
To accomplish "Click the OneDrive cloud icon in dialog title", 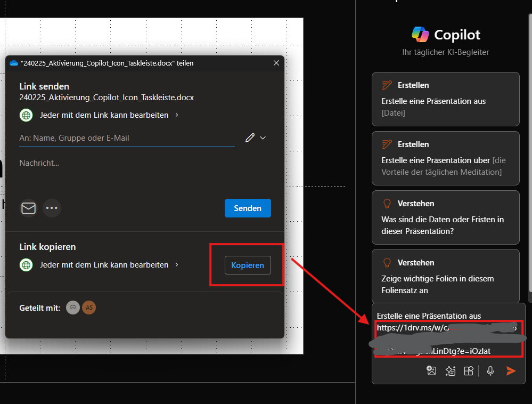I will point(14,63).
